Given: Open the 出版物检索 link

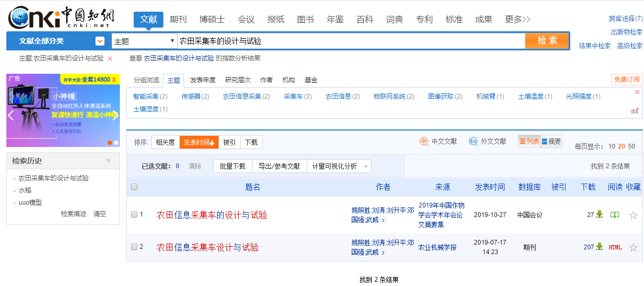Looking at the screenshot, I should 626,32.
